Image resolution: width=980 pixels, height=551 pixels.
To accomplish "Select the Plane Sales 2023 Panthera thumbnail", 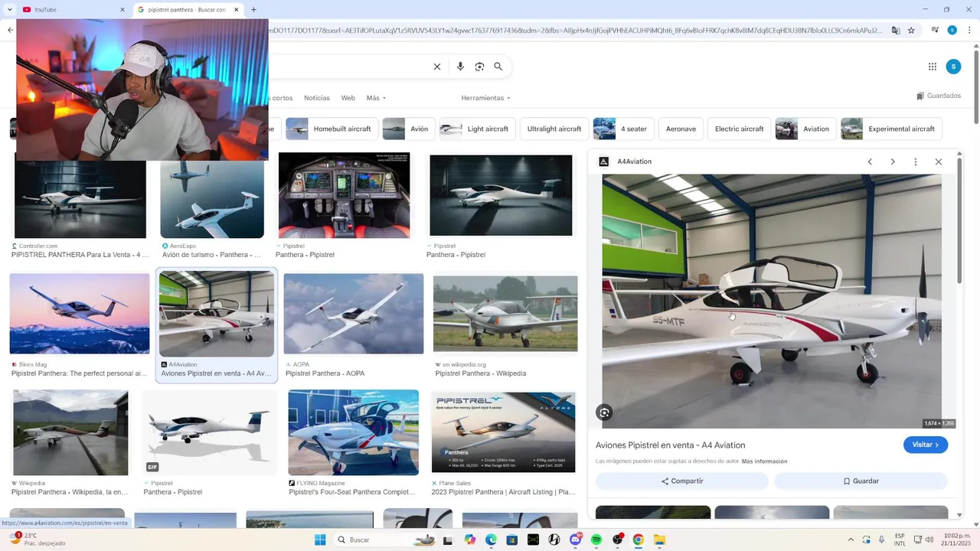I will coord(503,433).
